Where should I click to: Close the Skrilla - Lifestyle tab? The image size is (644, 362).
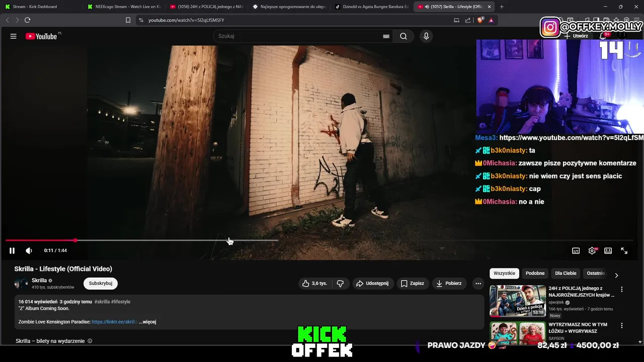[489, 7]
